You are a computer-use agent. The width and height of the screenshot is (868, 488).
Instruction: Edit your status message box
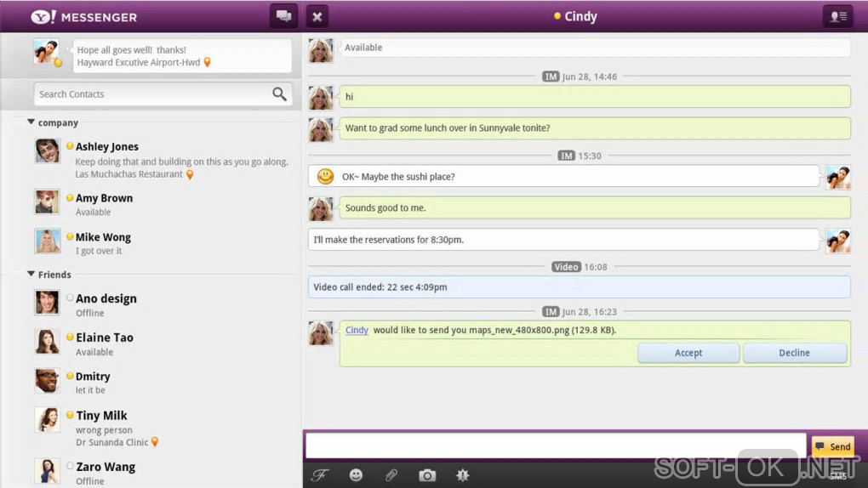click(x=182, y=56)
